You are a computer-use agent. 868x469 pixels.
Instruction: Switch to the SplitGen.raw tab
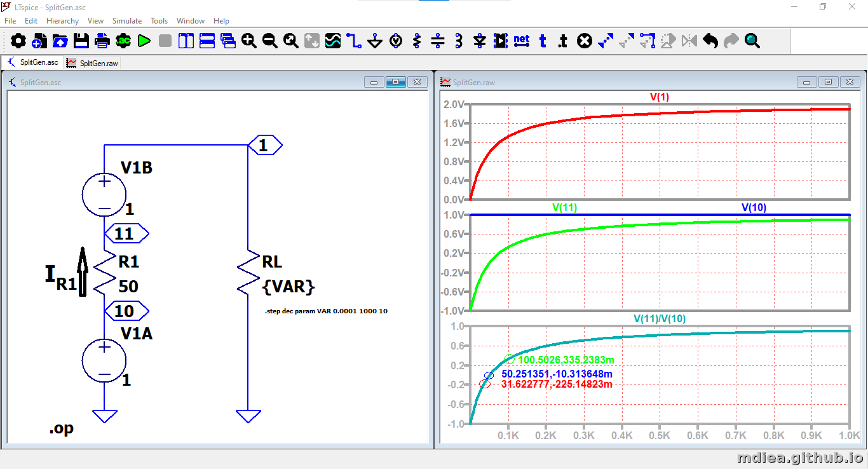tap(92, 63)
